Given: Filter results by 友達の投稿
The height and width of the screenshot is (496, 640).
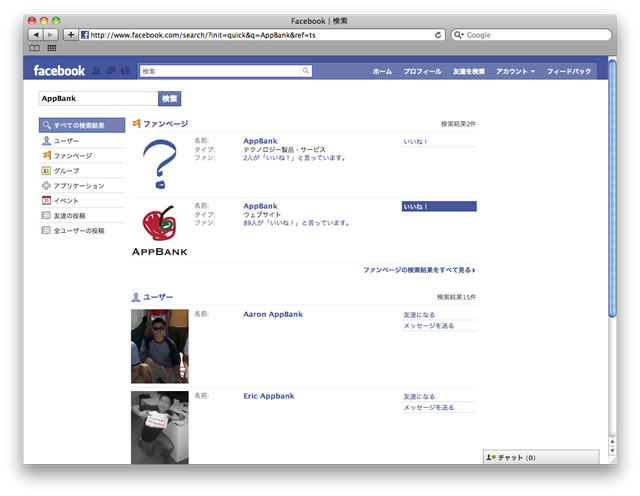Looking at the screenshot, I should point(82,216).
